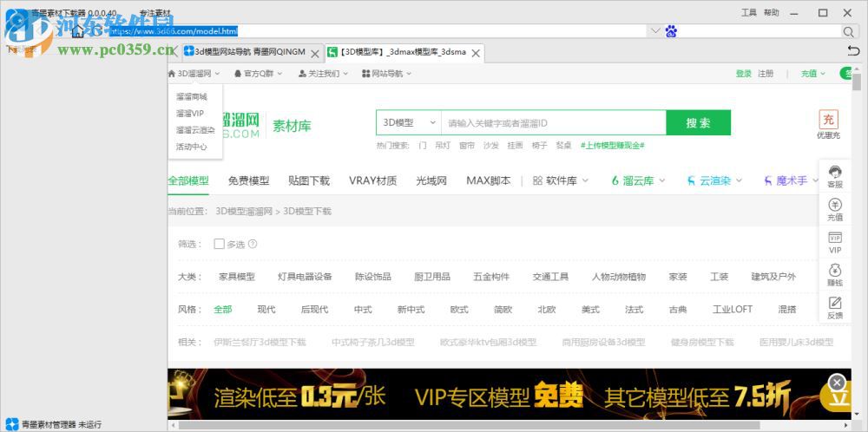Open the MAX脚本 nav link
The image size is (868, 432).
pos(488,180)
